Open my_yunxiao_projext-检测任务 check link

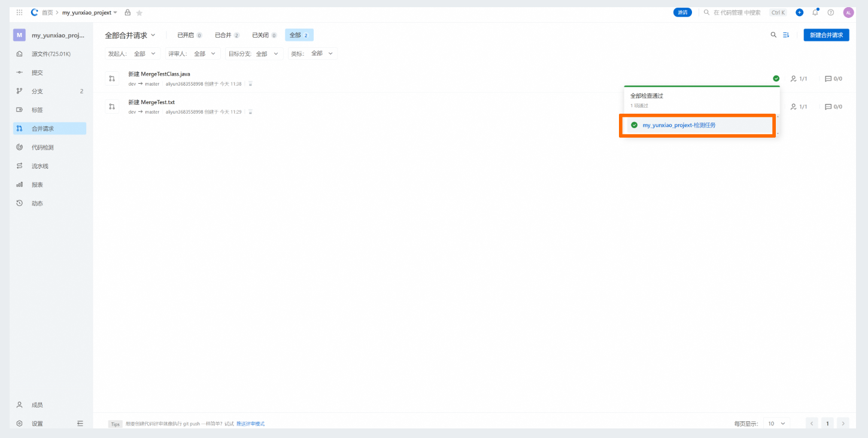pyautogui.click(x=679, y=125)
